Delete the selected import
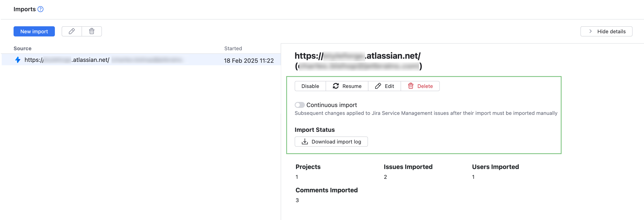 pyautogui.click(x=425, y=86)
